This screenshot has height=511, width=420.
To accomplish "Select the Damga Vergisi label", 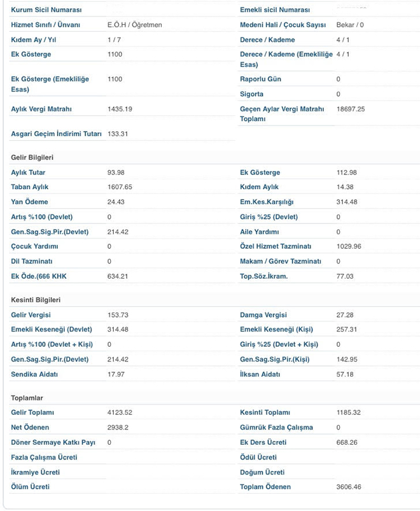I will point(263,315).
